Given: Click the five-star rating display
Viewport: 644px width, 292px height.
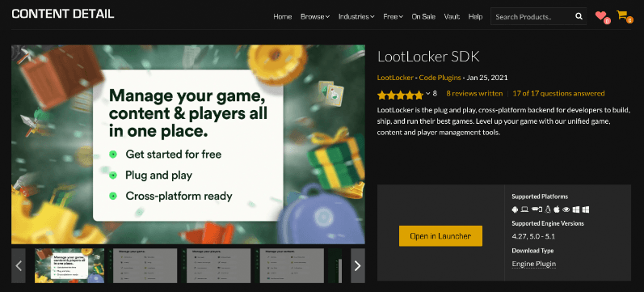Looking at the screenshot, I should click(x=400, y=95).
